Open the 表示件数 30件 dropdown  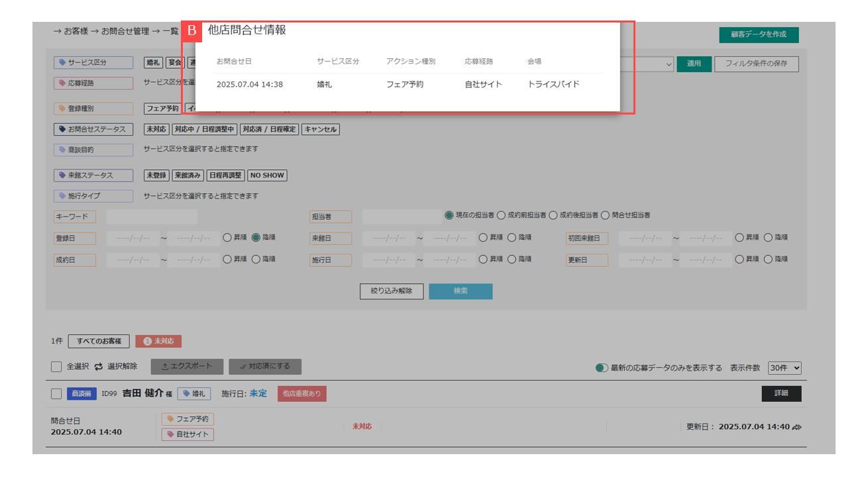[x=785, y=368]
